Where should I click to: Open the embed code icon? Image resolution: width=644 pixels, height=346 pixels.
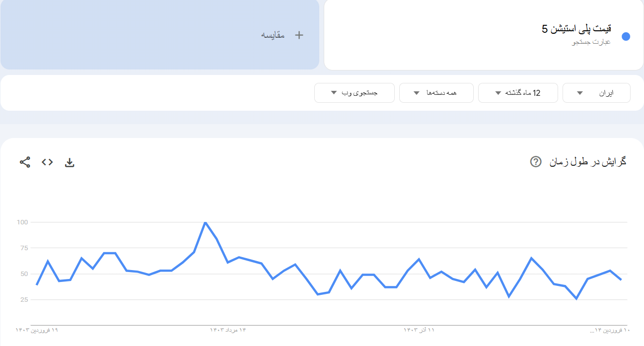(x=47, y=162)
